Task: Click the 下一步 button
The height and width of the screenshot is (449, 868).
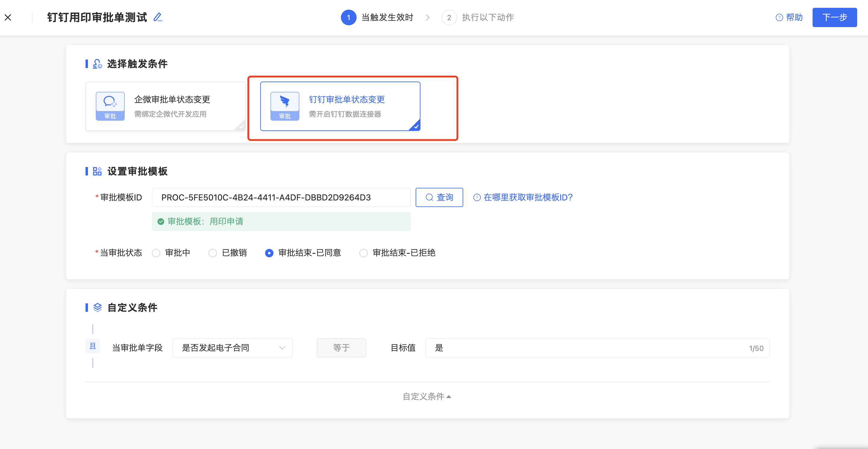Action: pos(834,17)
